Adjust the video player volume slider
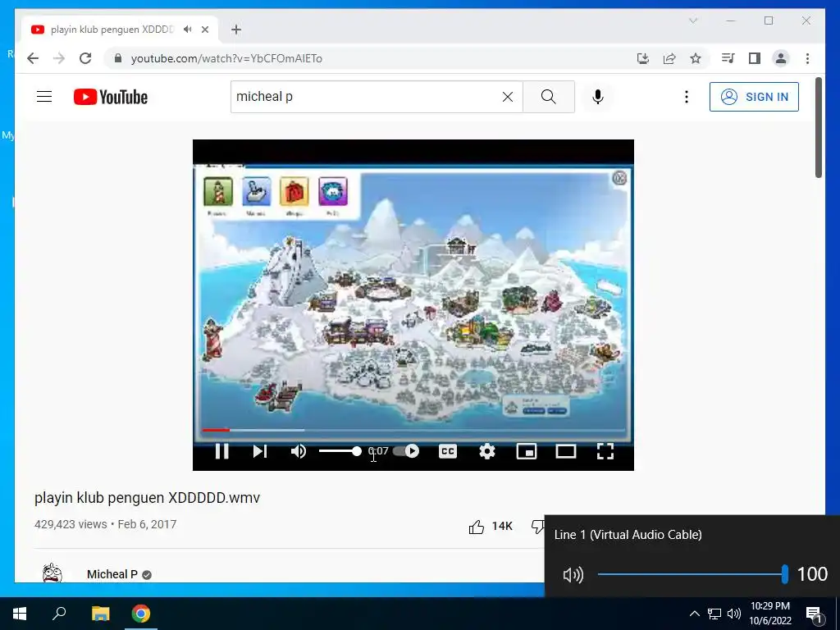The image size is (840, 630). (x=340, y=452)
